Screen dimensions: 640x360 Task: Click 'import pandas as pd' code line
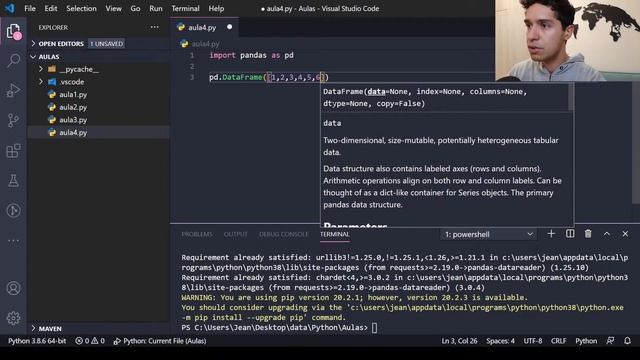coord(251,55)
